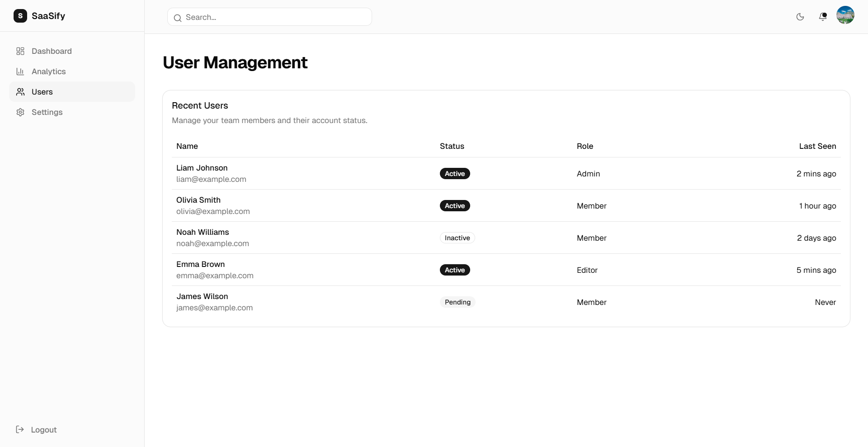868x447 pixels.
Task: Click Noah Williams' Inactive status badge
Action: [457, 238]
